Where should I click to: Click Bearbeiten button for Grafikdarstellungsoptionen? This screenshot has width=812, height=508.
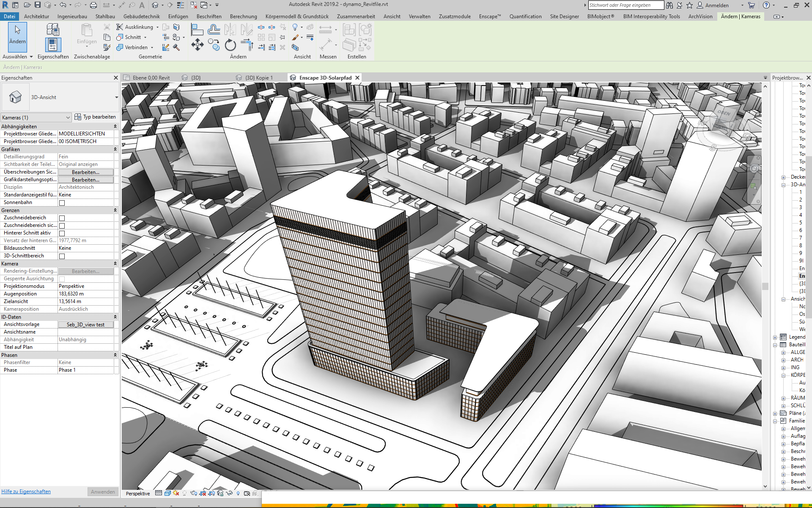(86, 180)
